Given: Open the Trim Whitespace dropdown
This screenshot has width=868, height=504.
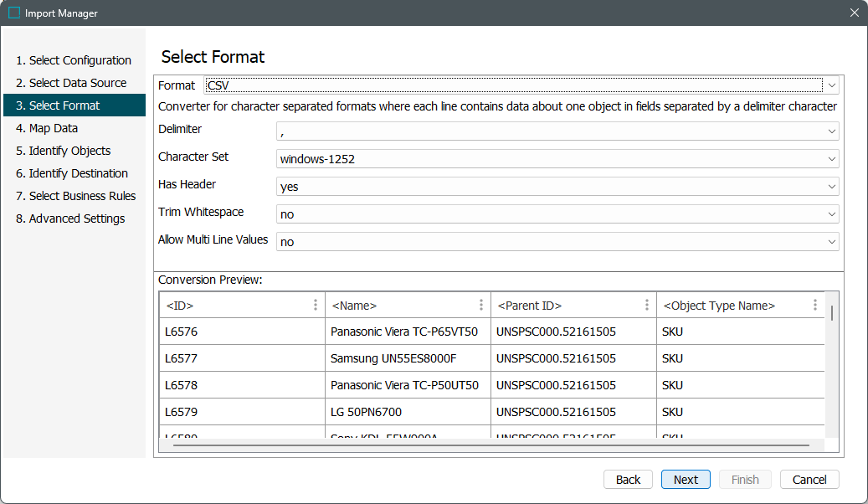Looking at the screenshot, I should (832, 214).
